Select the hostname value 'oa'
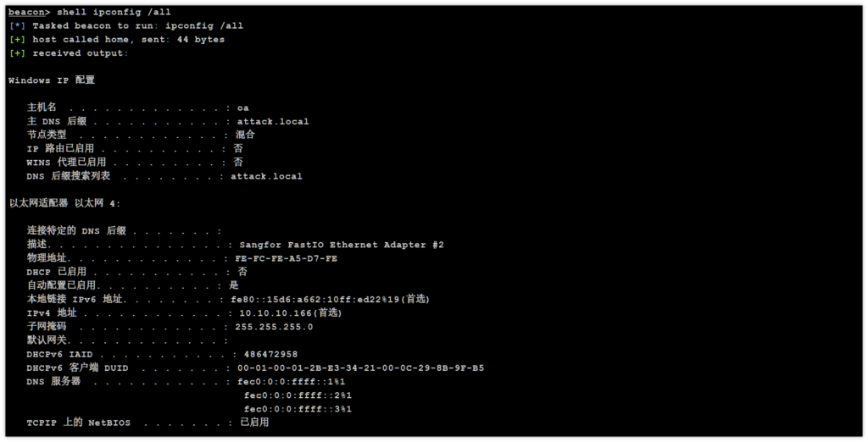868x442 pixels. (243, 108)
